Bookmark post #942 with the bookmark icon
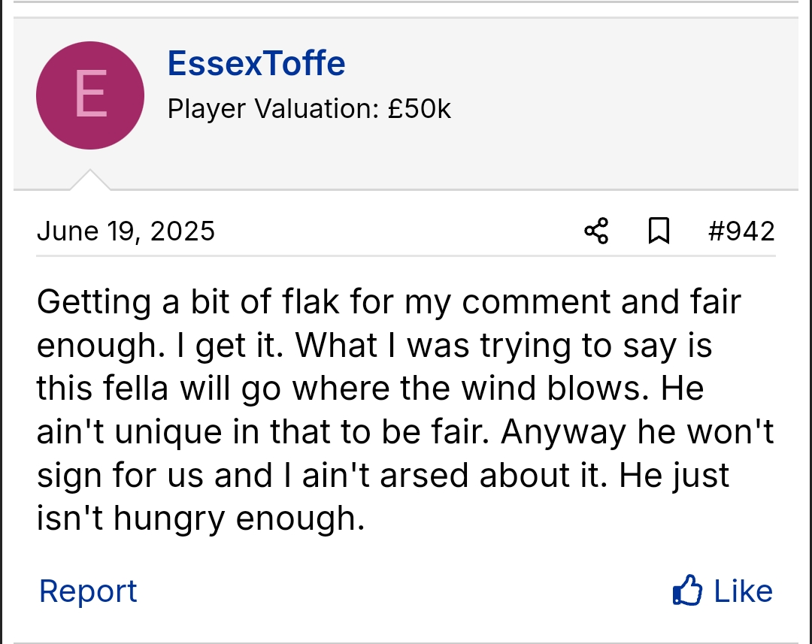The width and height of the screenshot is (812, 644). click(659, 231)
